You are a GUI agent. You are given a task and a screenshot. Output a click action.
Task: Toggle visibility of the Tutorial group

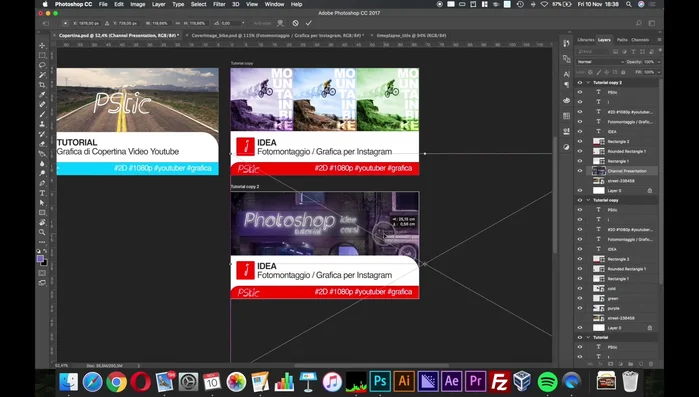[x=580, y=337]
